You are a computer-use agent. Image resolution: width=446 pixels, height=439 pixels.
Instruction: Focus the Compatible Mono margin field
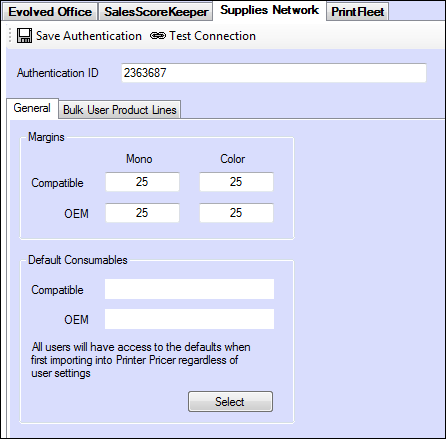[x=142, y=182]
